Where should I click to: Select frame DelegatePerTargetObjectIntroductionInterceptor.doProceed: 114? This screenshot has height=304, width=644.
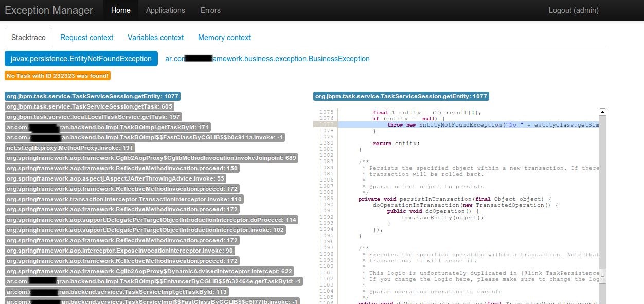coord(152,220)
